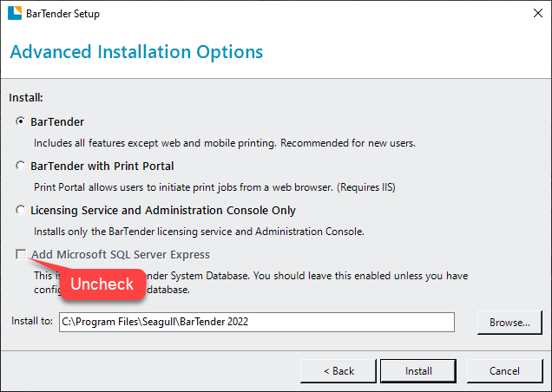Select Licensing Service and Administration Console Only
This screenshot has height=392, width=552.
(x=21, y=210)
